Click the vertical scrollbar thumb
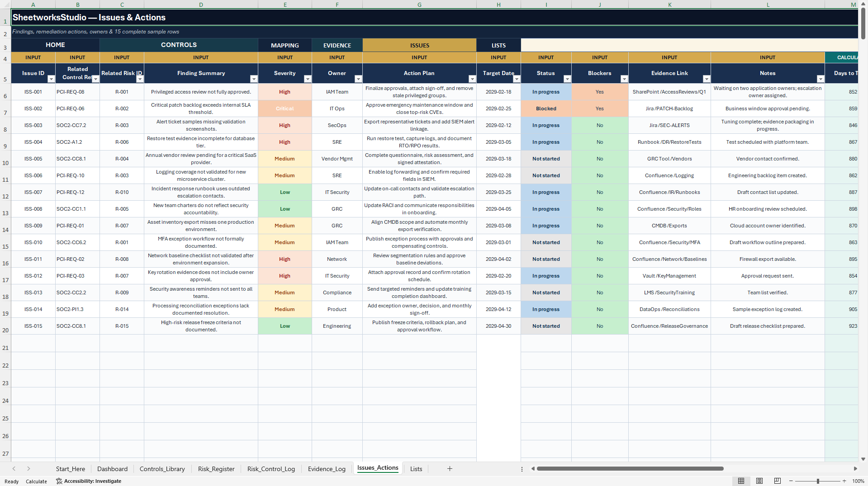The height and width of the screenshot is (486, 868). (x=863, y=23)
